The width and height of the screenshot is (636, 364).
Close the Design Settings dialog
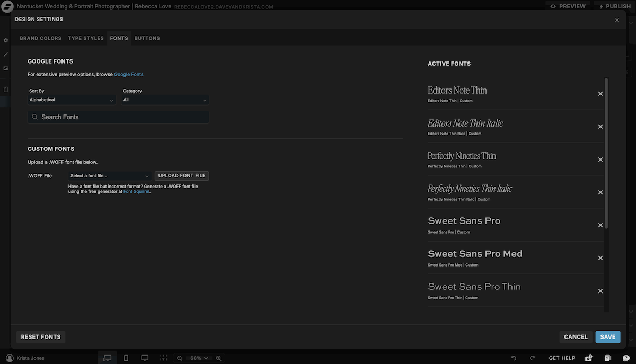(x=616, y=20)
